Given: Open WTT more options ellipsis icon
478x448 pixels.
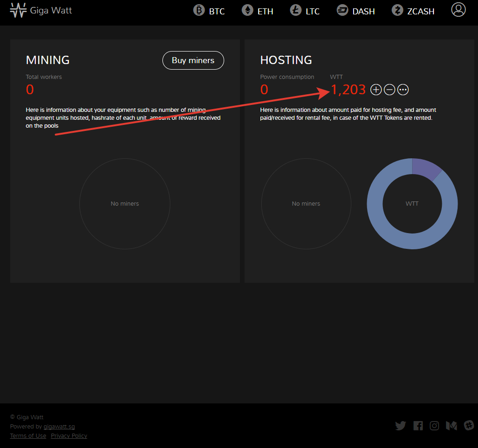Looking at the screenshot, I should (403, 90).
